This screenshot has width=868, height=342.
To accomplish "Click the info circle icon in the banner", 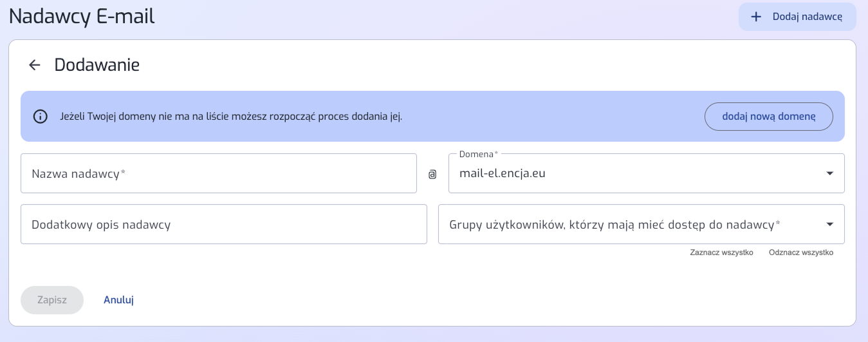I will click(x=41, y=117).
